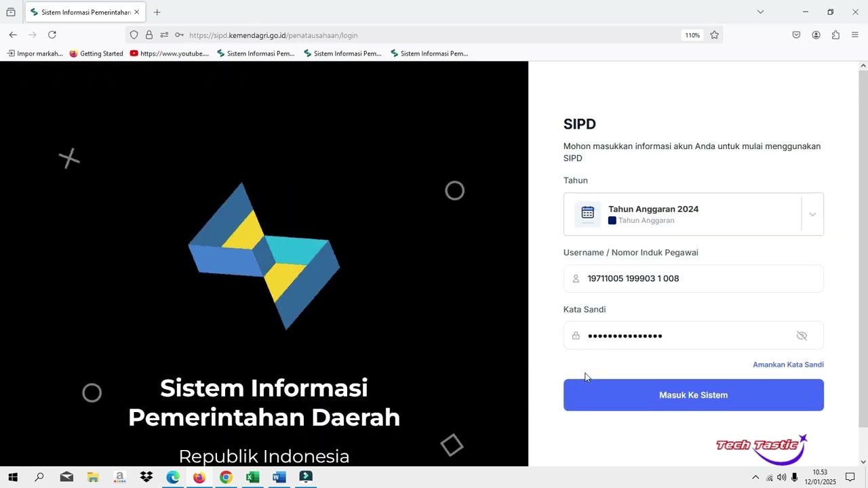Switch to Firefox in the taskbar
Image resolution: width=868 pixels, height=488 pixels.
(199, 477)
